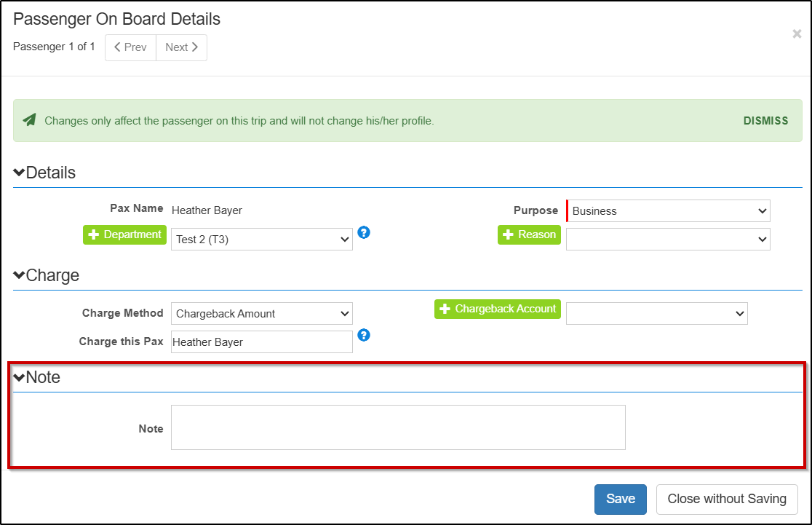This screenshot has width=812, height=525.
Task: Click the green Add Reason button
Action: (529, 234)
